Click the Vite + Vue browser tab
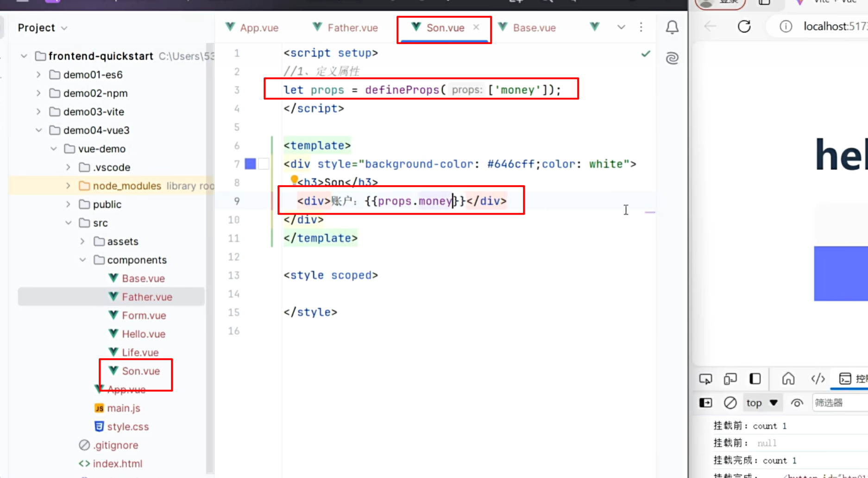Screen dimensions: 868x478 pos(829,2)
